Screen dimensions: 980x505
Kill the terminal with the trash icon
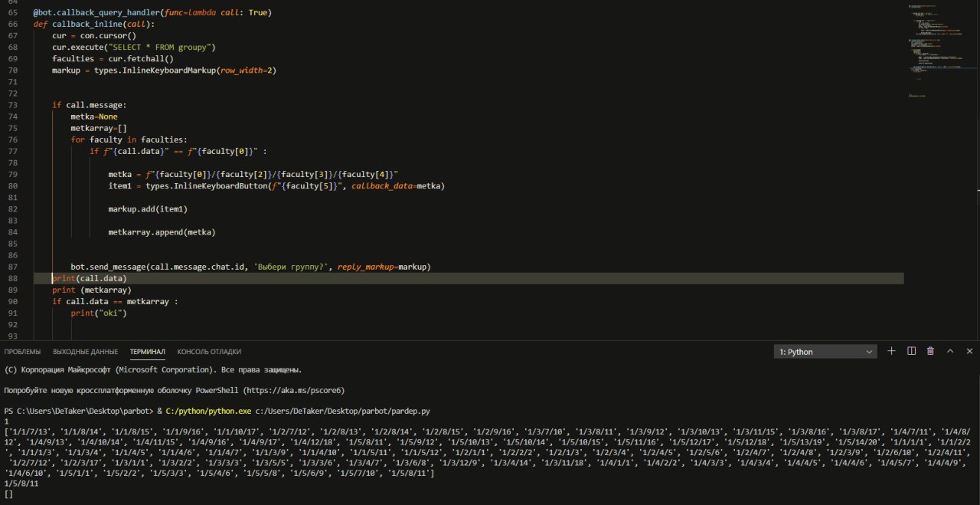930,351
